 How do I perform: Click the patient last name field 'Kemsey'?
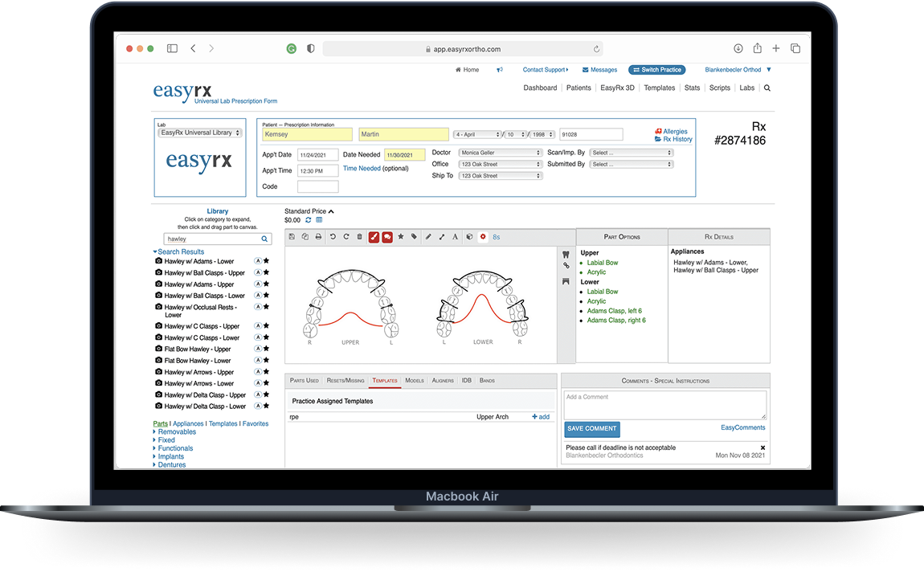click(x=307, y=134)
